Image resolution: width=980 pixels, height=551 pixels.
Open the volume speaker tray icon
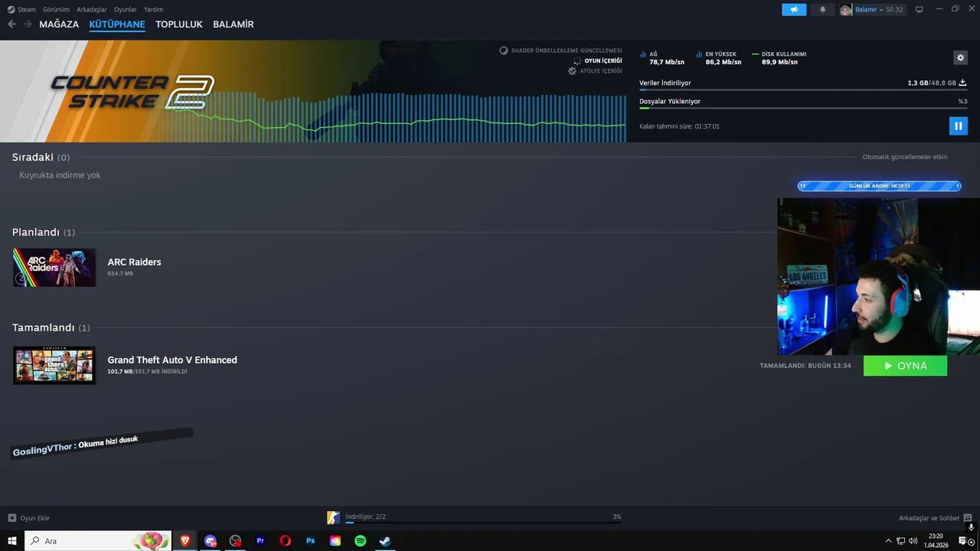click(913, 541)
